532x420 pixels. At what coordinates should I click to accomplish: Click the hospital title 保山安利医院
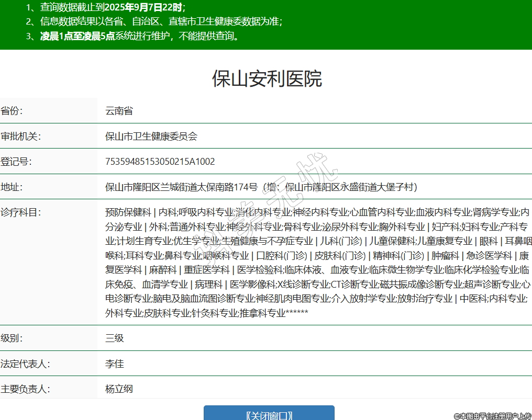click(x=267, y=78)
